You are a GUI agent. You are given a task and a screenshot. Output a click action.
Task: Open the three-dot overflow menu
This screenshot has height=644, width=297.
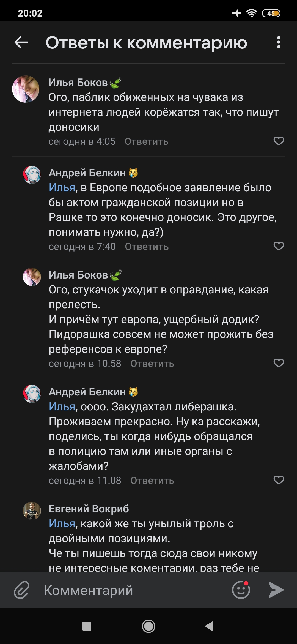(x=279, y=42)
